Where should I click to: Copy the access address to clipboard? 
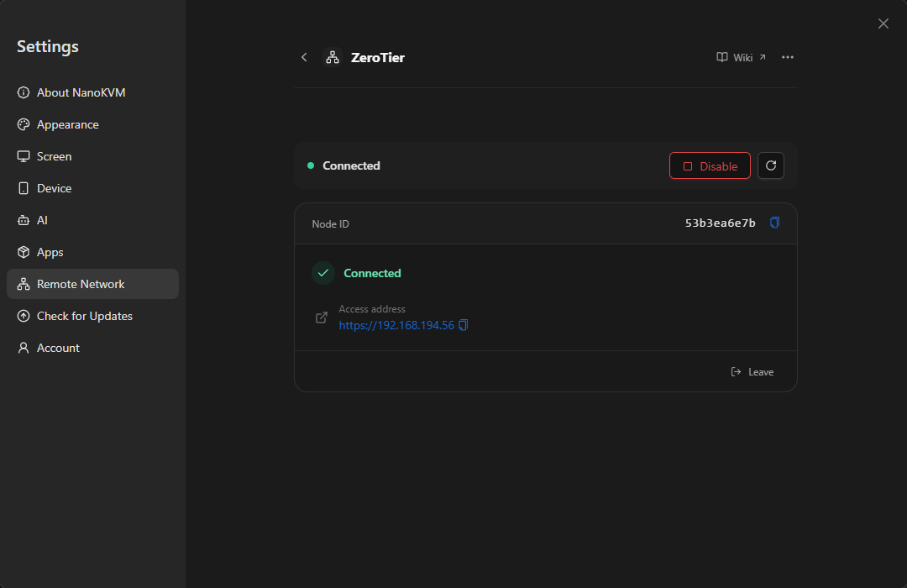click(x=464, y=325)
